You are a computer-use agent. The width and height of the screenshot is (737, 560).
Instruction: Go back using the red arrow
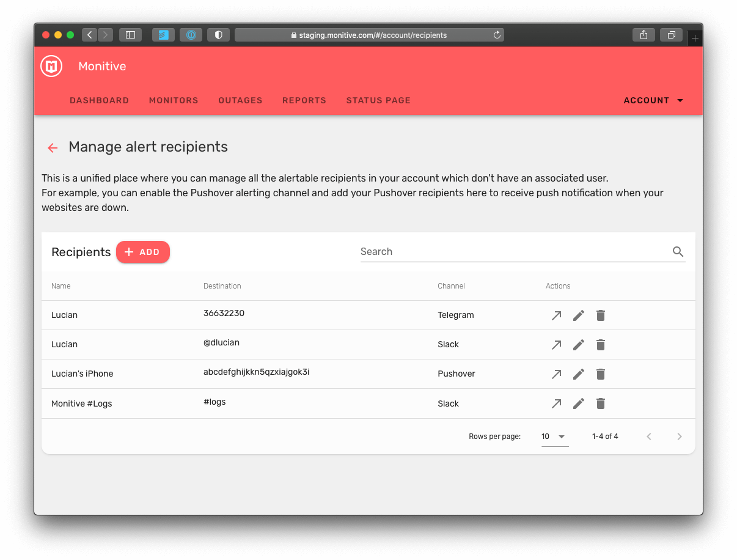[53, 147]
